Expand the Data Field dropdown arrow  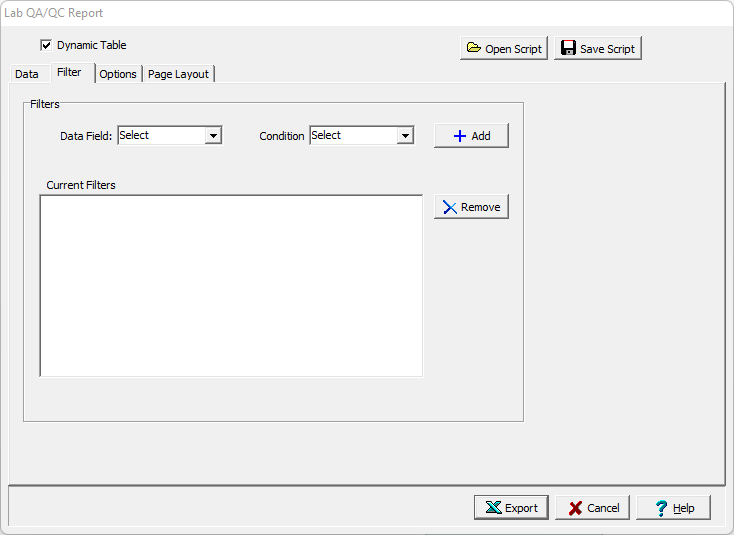click(213, 136)
